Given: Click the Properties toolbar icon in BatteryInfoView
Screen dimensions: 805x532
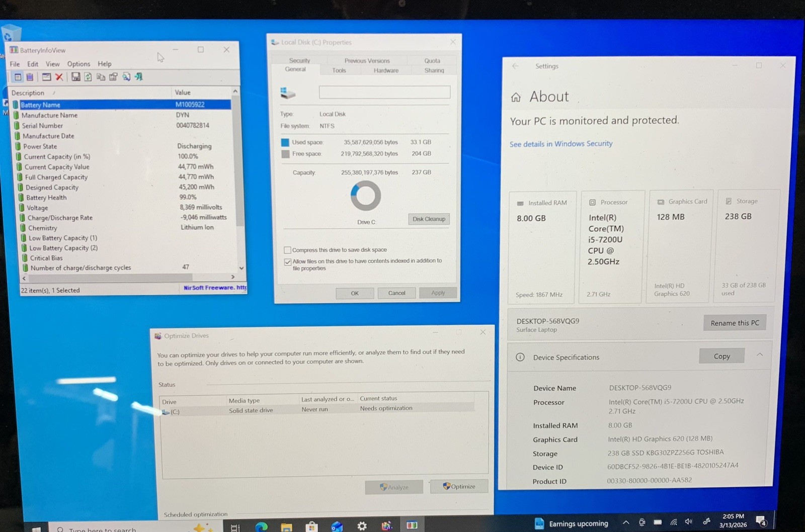Looking at the screenshot, I should click(x=113, y=77).
